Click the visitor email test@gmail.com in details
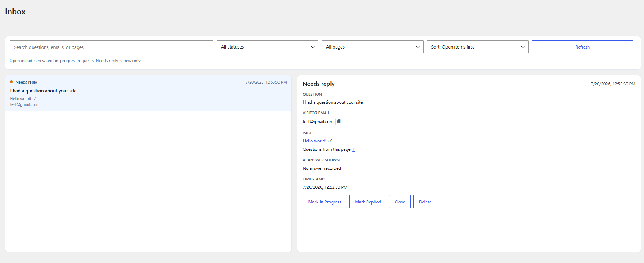The height and width of the screenshot is (263, 644). tap(318, 122)
